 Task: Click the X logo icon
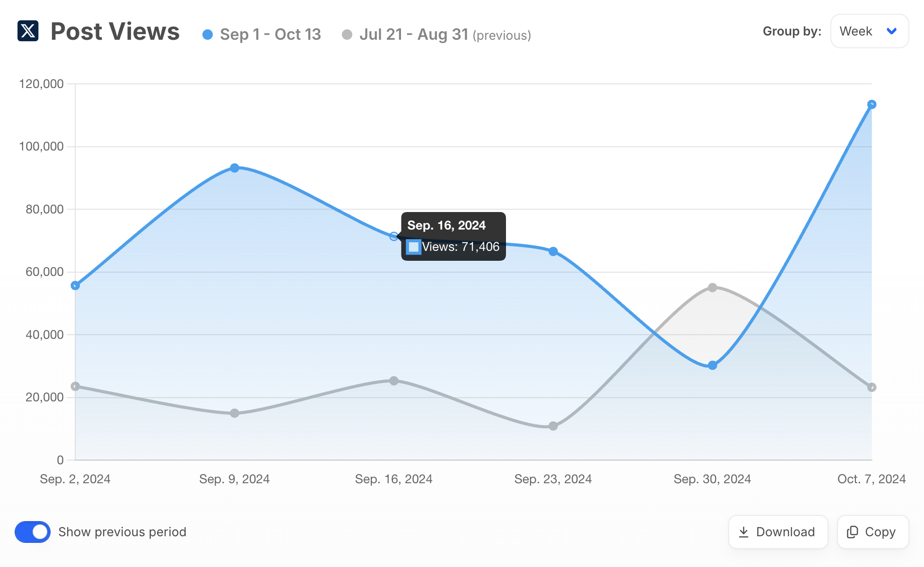[x=28, y=32]
